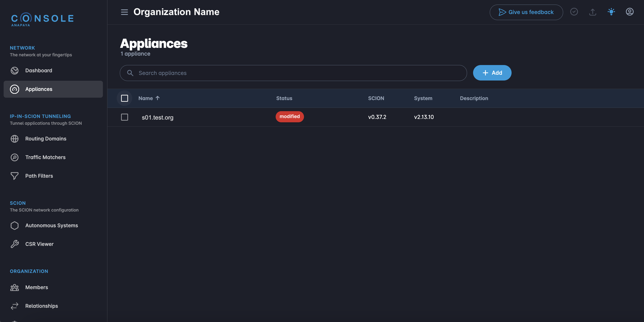Click the CSR Viewer wrench icon

(x=15, y=244)
